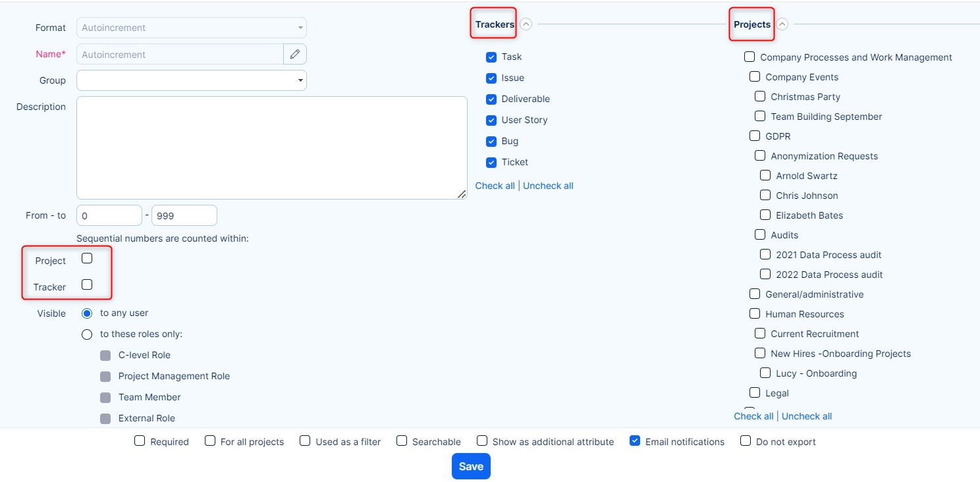Open the Group dropdown
This screenshot has width=980, height=482.
[x=192, y=80]
